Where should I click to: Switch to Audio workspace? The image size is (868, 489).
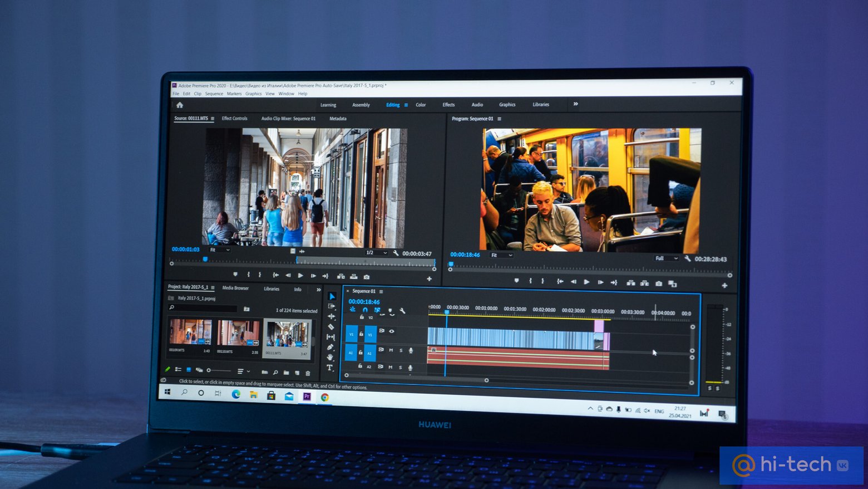coord(477,105)
